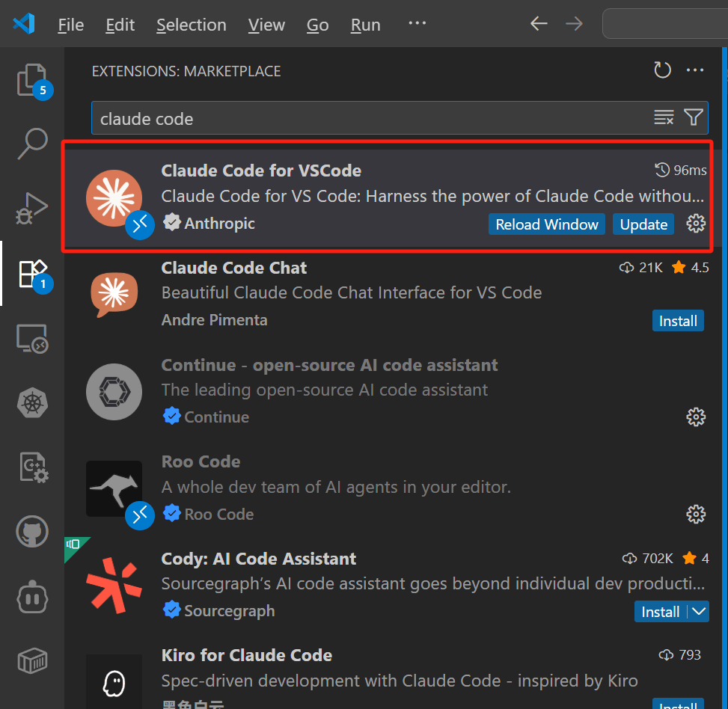Open manage gear for Roo Code extension
The height and width of the screenshot is (709, 728).
click(x=696, y=514)
